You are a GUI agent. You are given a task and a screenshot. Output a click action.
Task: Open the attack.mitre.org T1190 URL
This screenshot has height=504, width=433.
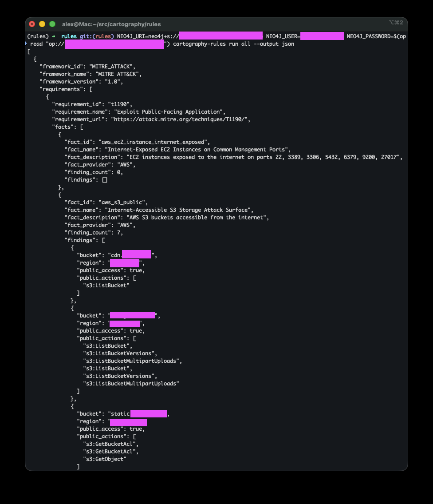(x=182, y=119)
